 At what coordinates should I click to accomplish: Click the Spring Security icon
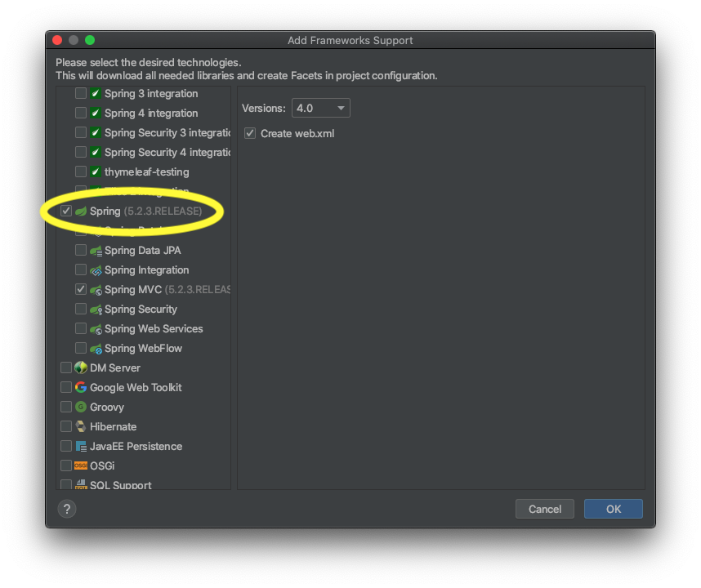pyautogui.click(x=96, y=310)
